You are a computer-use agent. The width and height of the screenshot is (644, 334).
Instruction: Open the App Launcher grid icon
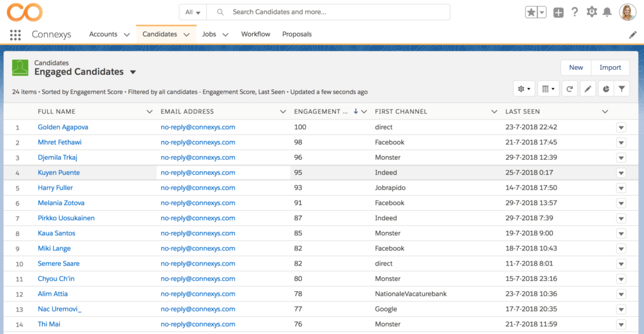click(x=15, y=35)
